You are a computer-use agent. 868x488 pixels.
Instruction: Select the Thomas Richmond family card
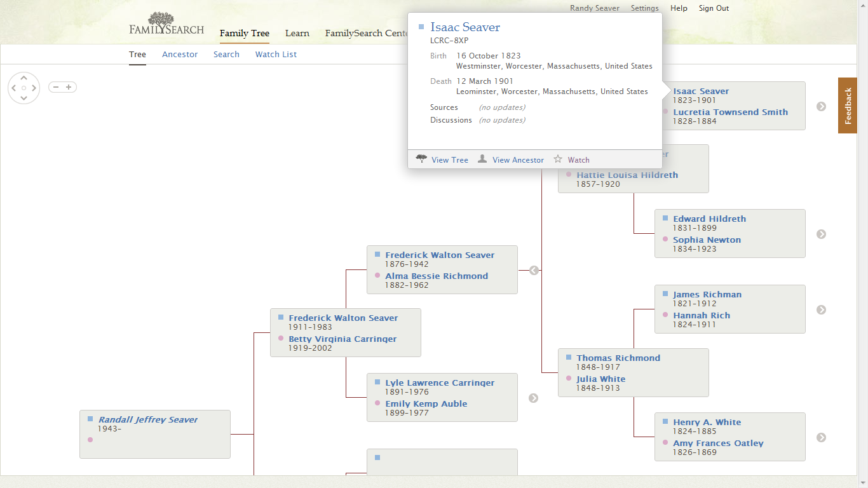[633, 372]
